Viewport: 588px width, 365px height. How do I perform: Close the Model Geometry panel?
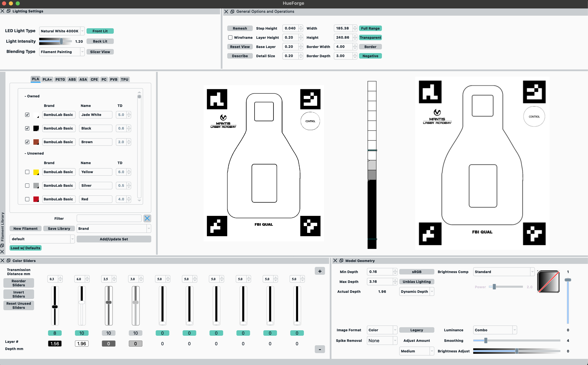[x=335, y=260]
